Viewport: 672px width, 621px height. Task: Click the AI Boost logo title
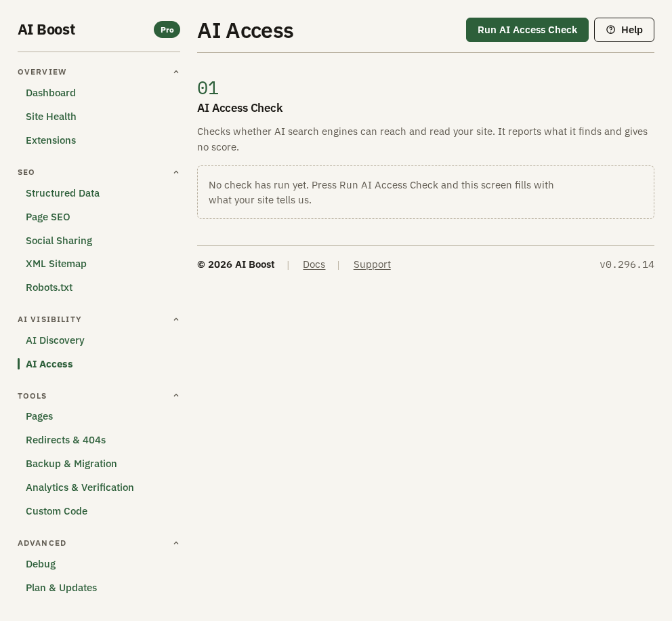(46, 30)
